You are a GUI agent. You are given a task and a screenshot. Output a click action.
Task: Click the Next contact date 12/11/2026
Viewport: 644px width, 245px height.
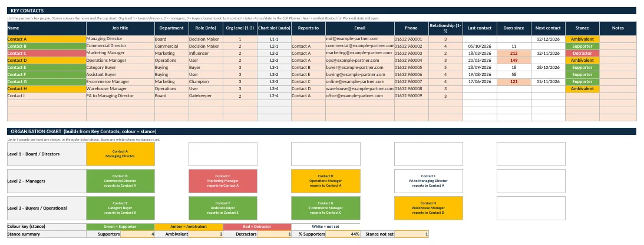click(x=548, y=54)
